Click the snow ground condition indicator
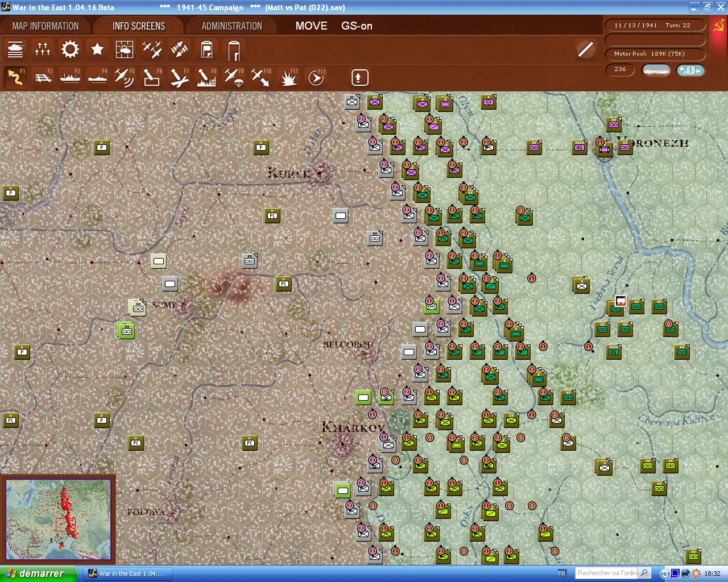The height and width of the screenshot is (582, 728). tap(656, 70)
